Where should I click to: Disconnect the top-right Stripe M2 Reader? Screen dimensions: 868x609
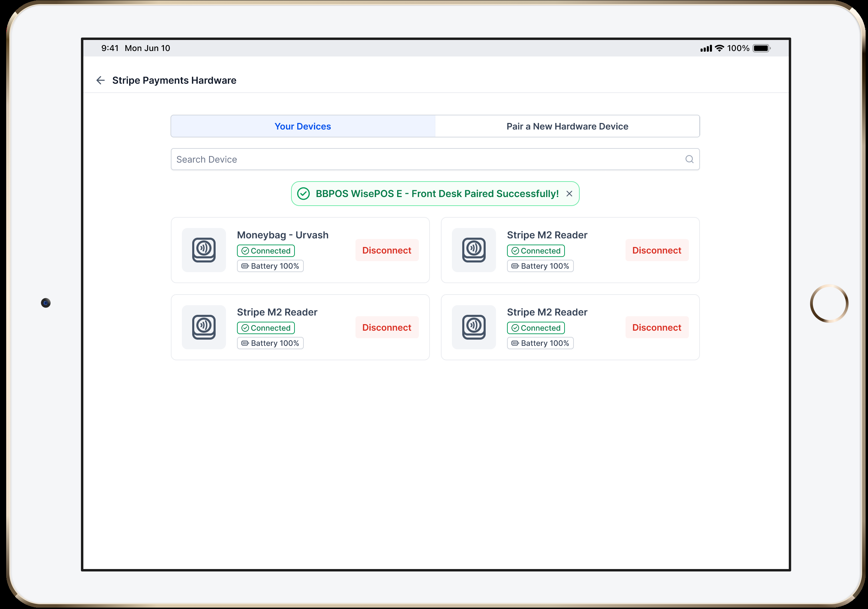tap(656, 250)
